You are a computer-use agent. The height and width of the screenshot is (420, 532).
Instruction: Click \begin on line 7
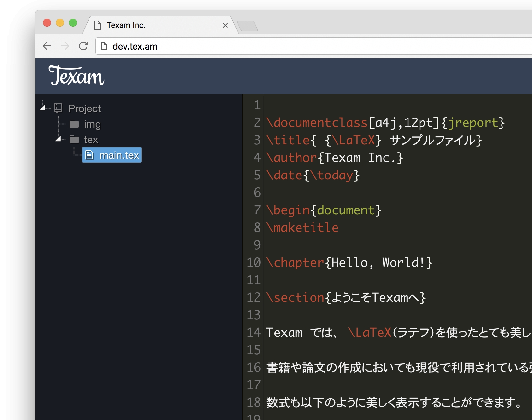pyautogui.click(x=288, y=210)
